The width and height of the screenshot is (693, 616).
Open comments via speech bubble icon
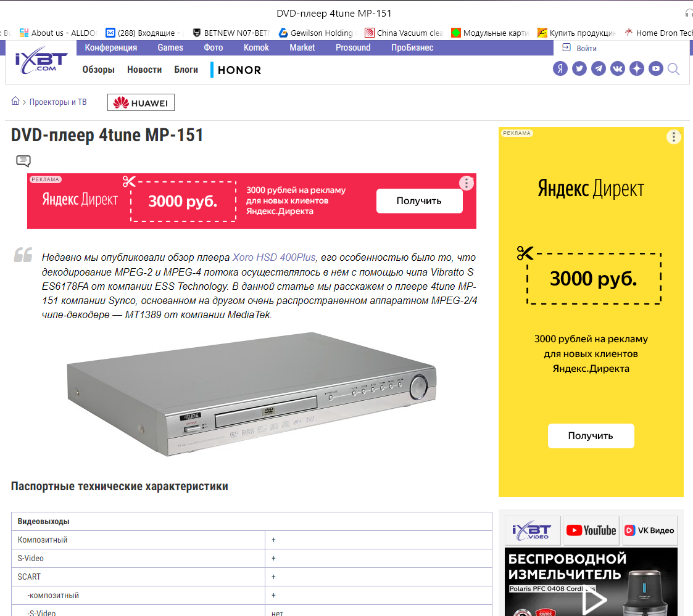click(x=23, y=161)
